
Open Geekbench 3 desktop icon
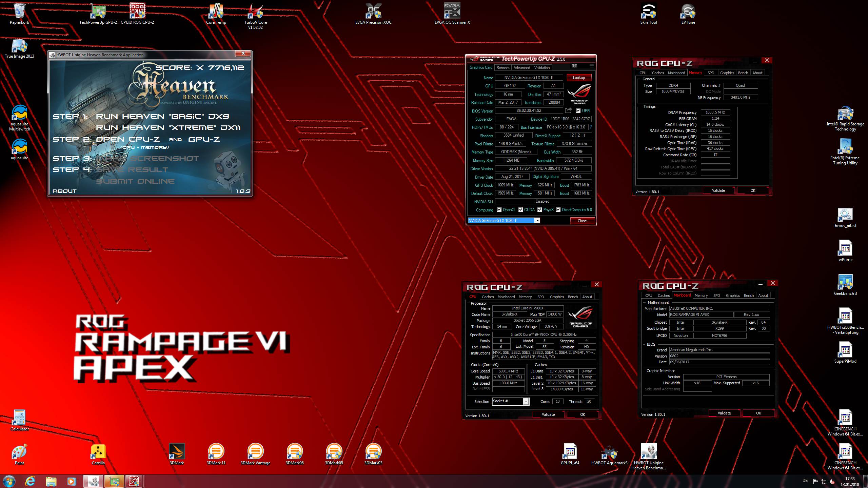(x=845, y=285)
